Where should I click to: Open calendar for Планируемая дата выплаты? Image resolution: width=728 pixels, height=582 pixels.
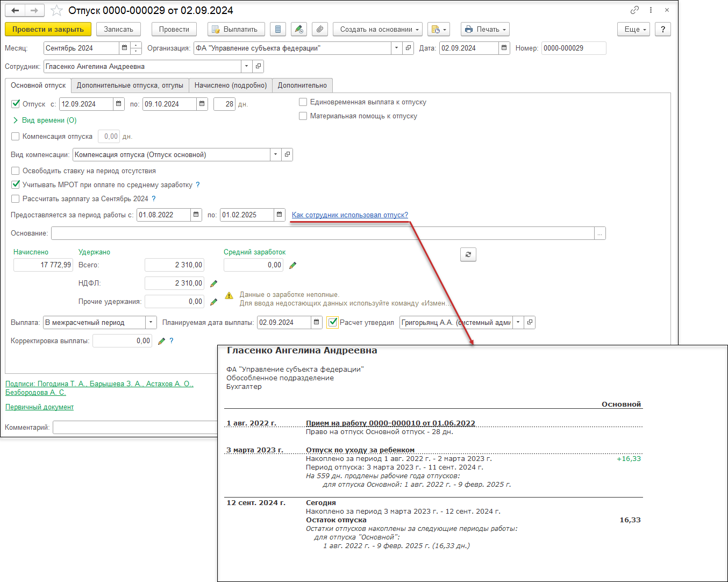click(317, 322)
